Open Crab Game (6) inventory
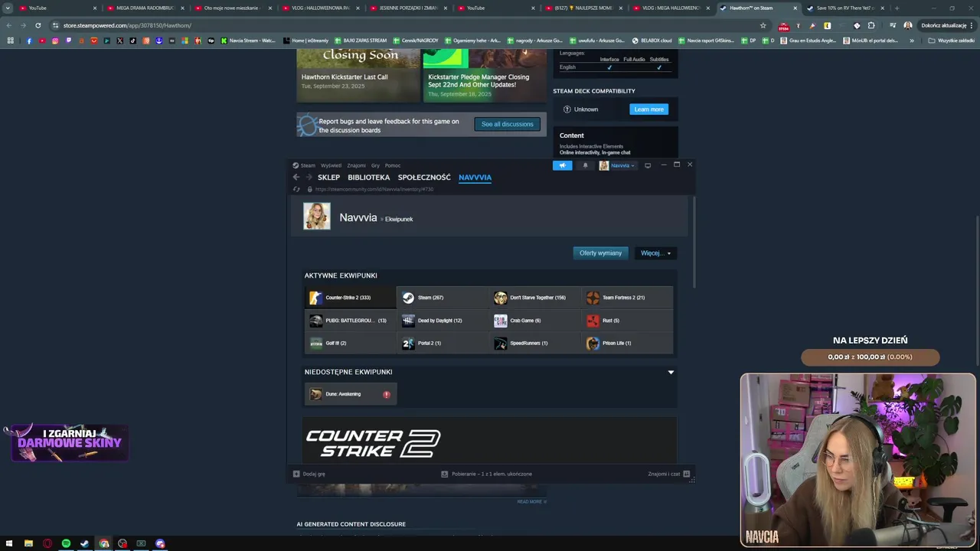Viewport: 980px width, 551px height. point(535,321)
